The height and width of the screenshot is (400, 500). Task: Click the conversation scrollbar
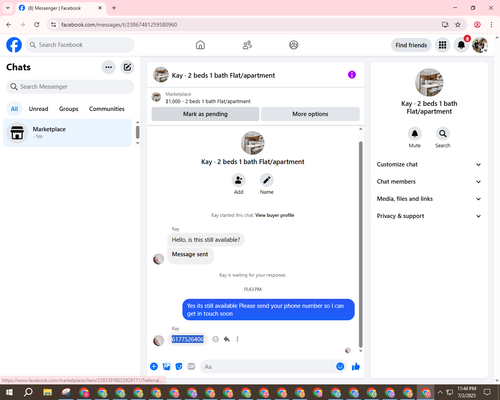[x=360, y=244]
